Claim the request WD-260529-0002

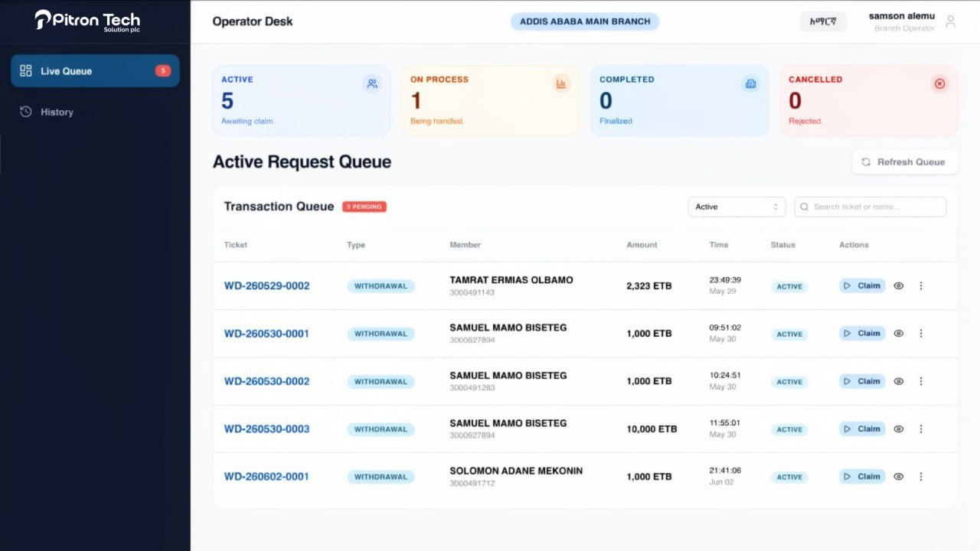point(862,285)
